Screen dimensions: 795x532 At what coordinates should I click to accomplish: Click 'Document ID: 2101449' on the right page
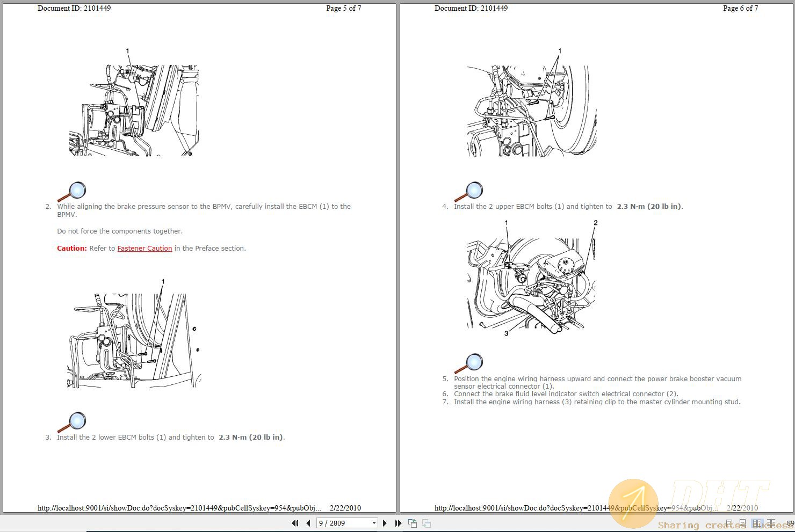tap(471, 8)
